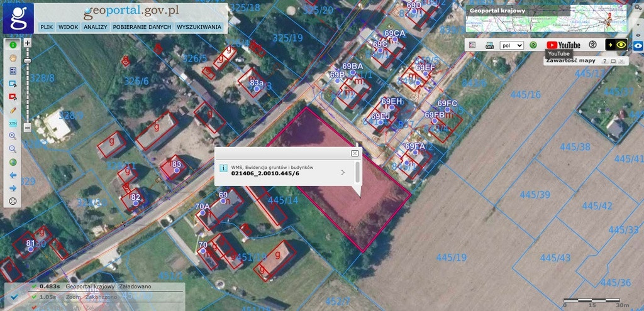Open the YouTube link

pos(563,45)
